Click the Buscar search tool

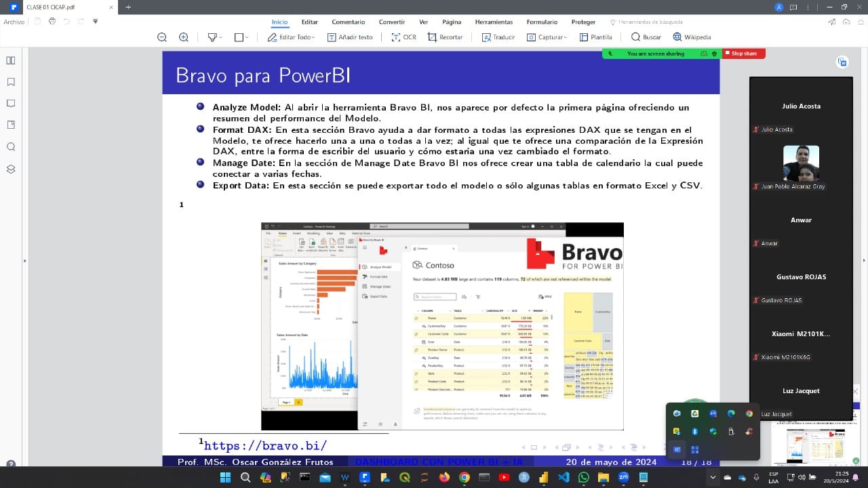click(646, 37)
